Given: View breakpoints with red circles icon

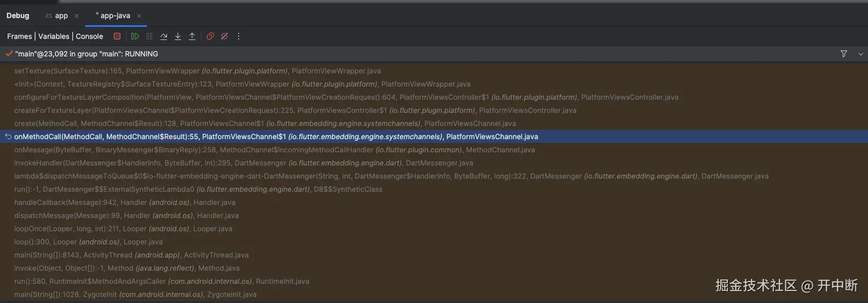Looking at the screenshot, I should pos(210,36).
